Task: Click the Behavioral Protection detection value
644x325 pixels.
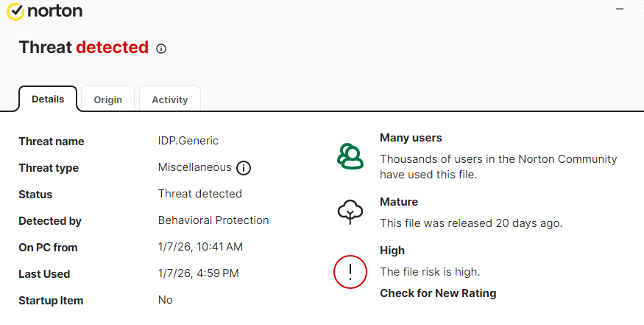Action: 213,220
